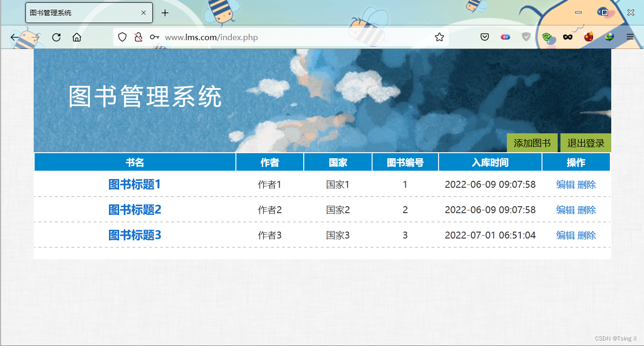The image size is (644, 346).
Task: Click the black mask extension icon
Action: (568, 37)
